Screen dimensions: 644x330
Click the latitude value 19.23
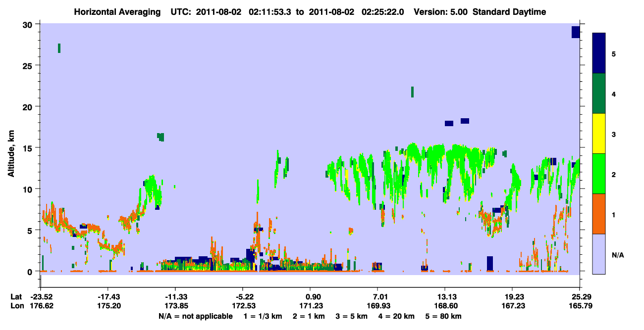click(x=512, y=297)
